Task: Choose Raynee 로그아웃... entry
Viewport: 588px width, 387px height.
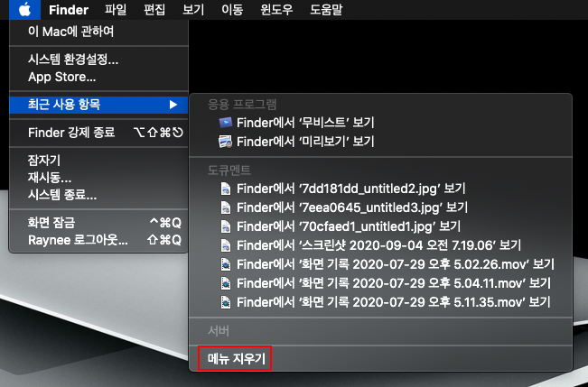Action: point(98,240)
